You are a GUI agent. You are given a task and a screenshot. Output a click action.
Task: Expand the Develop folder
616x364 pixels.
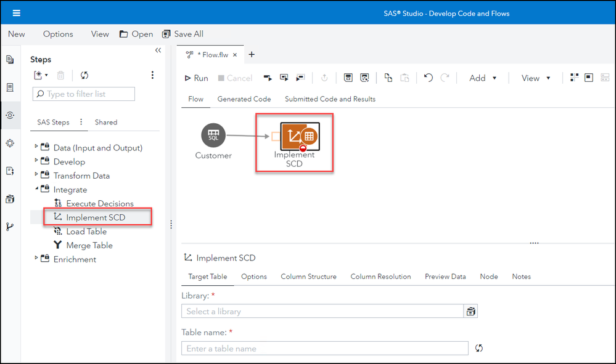tap(36, 160)
